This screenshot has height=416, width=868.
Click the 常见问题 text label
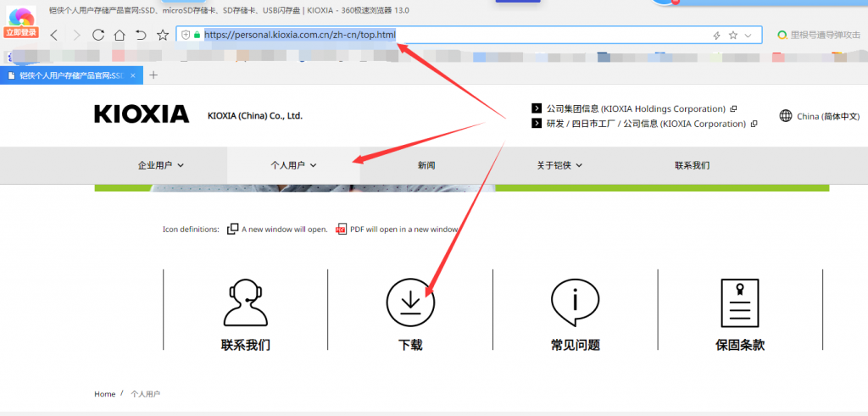[x=576, y=345]
